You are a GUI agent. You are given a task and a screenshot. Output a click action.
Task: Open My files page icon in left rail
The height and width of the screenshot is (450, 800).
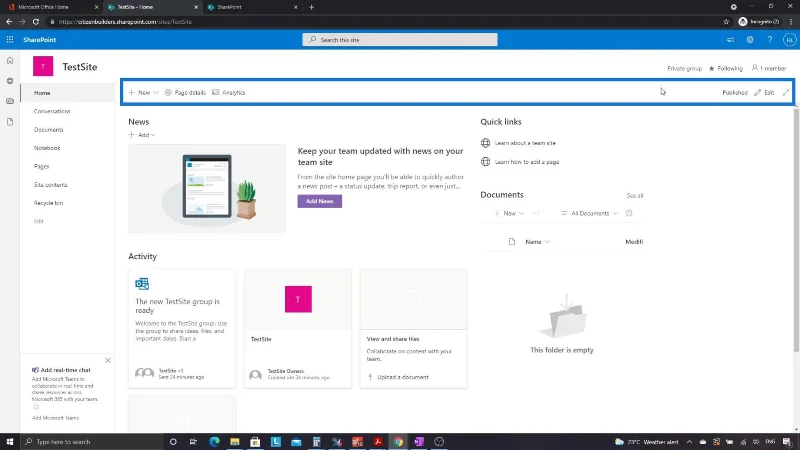pyautogui.click(x=10, y=122)
